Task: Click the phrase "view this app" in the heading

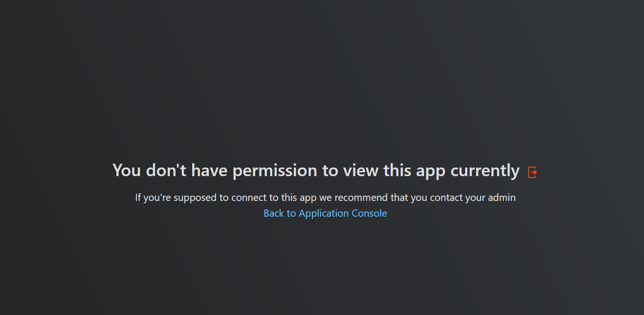Action: [x=395, y=171]
